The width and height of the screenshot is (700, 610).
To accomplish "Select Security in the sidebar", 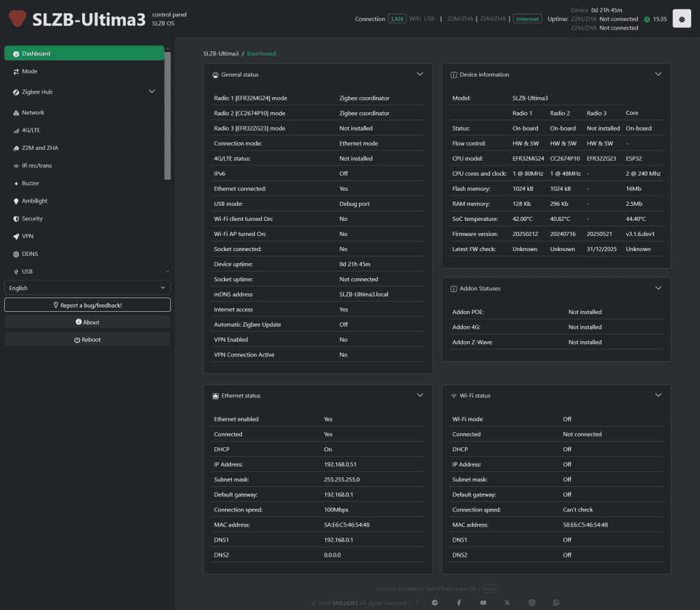I will tap(32, 219).
